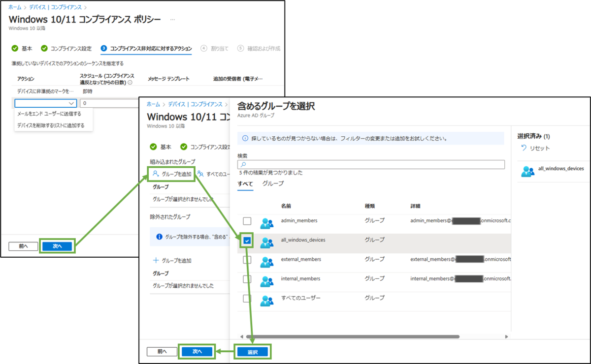
Task: Go to コンプライアンス非対応に対するアクション step
Action: tap(146, 48)
